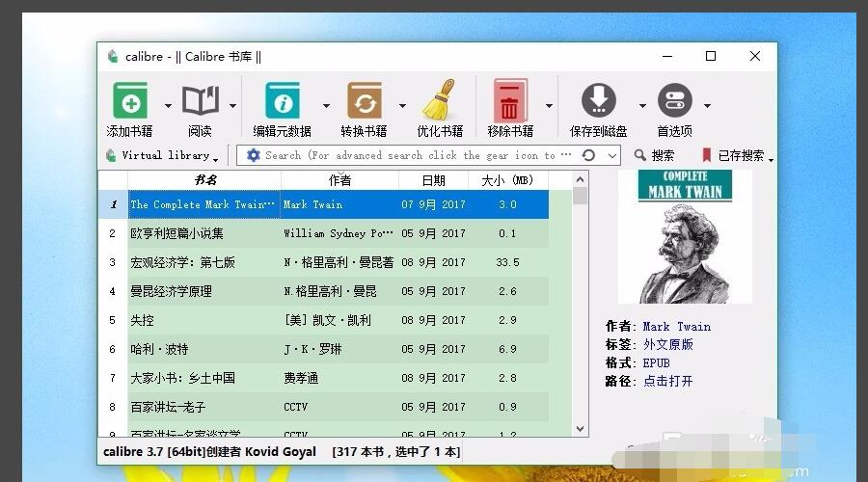Click calibre 3.7 [64bit] status bar text
The image size is (868, 482).
(209, 451)
